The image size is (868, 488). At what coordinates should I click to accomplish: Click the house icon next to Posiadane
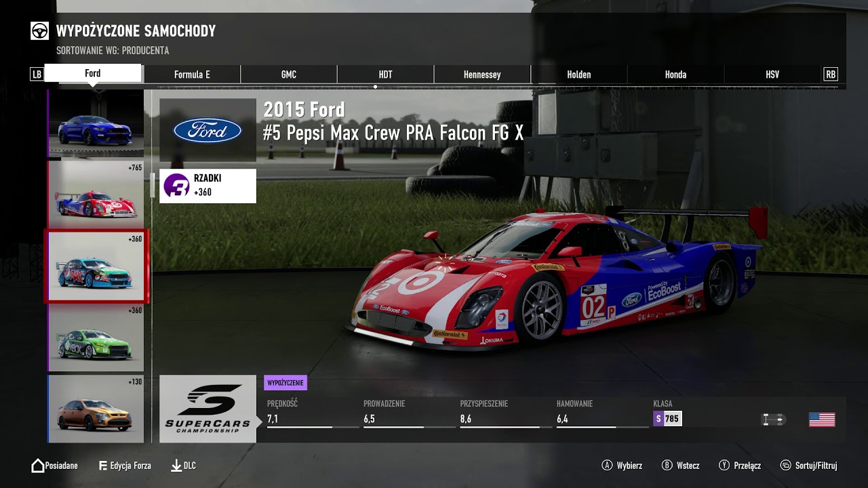point(38,466)
